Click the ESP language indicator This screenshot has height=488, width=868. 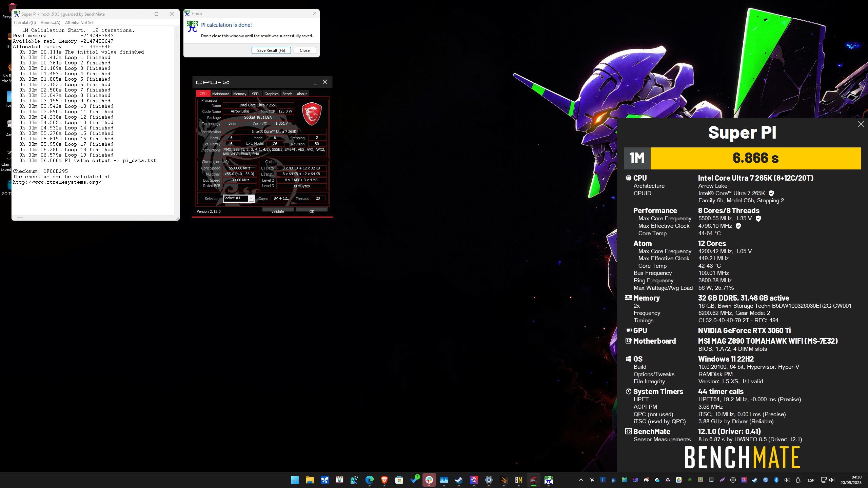coord(811,480)
